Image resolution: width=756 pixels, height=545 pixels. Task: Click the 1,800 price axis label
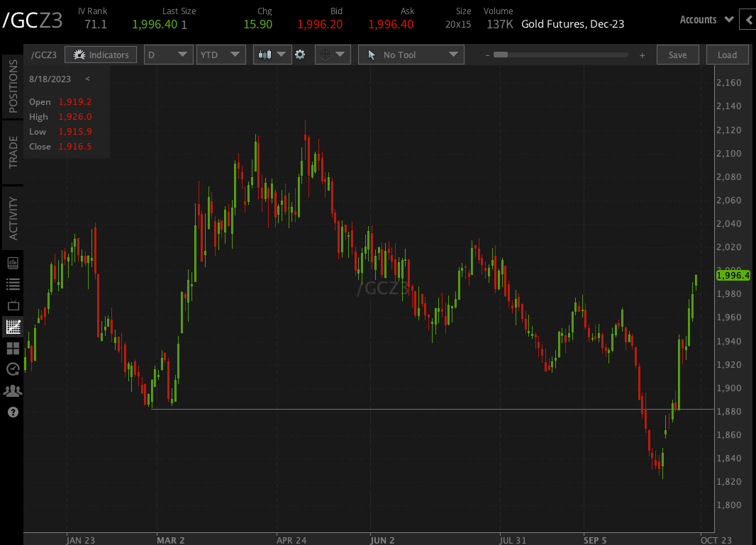click(x=729, y=505)
